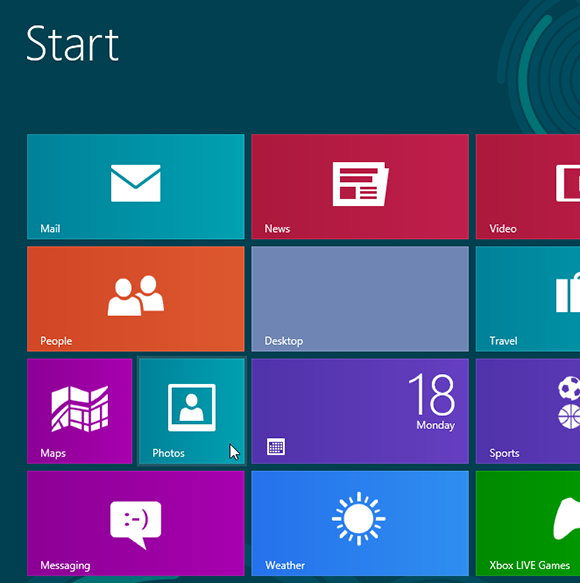Open the People tile
Image resolution: width=580 pixels, height=583 pixels.
[x=136, y=299]
